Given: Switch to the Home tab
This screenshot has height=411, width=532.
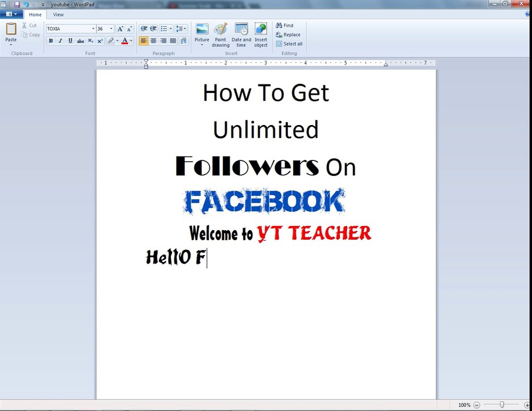Looking at the screenshot, I should click(35, 15).
